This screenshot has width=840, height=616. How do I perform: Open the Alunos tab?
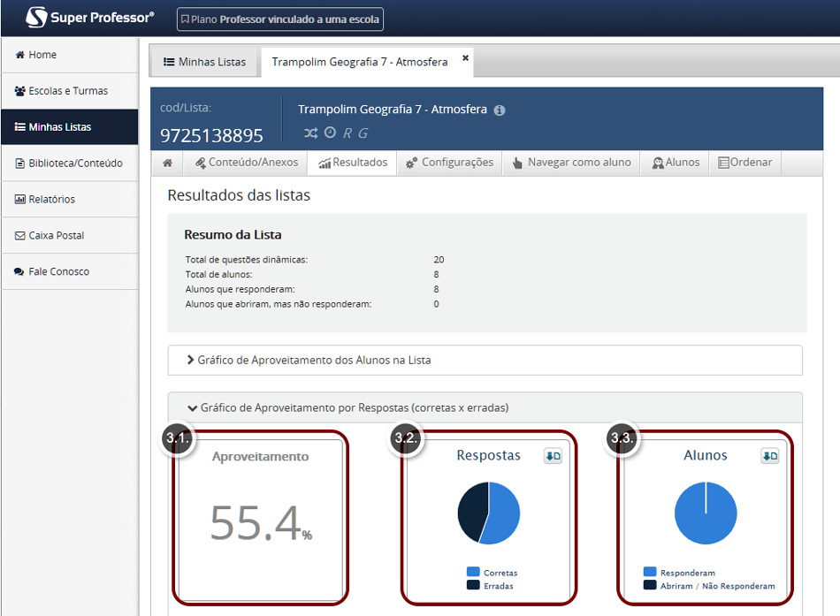(x=676, y=163)
